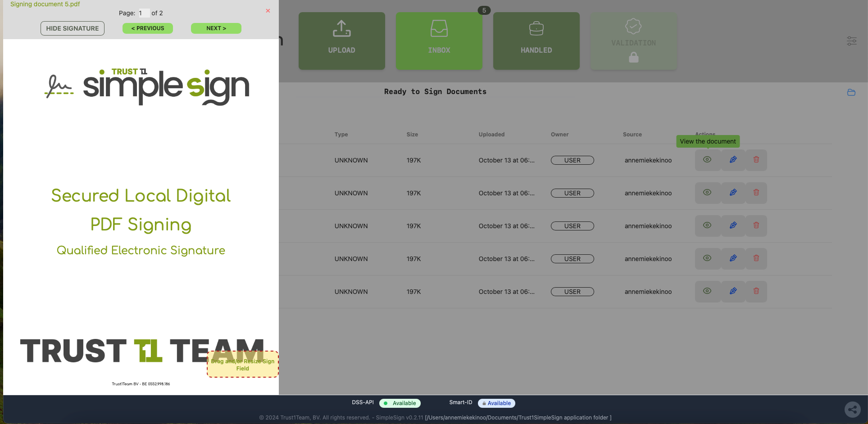Click the USER owner badge in last row
868x424 pixels.
pos(573,292)
